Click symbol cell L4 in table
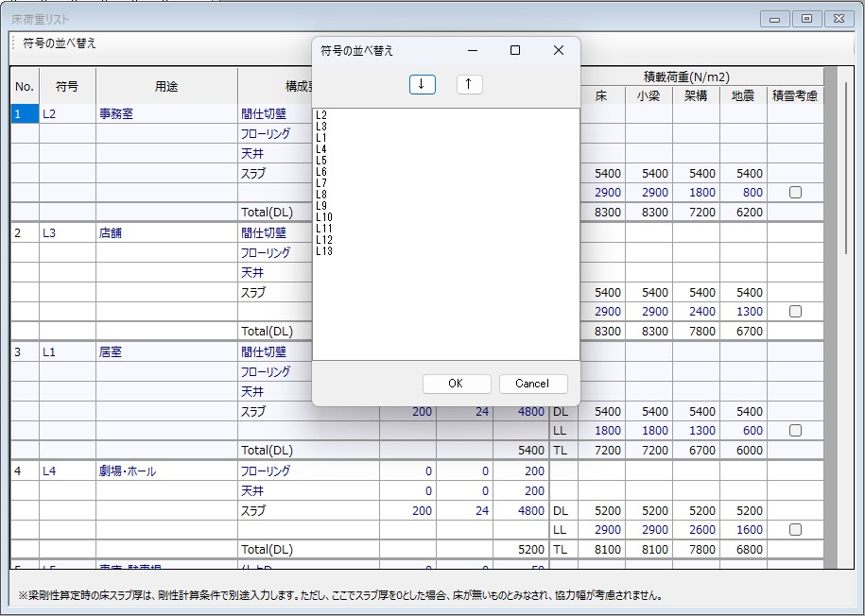 click(67, 471)
